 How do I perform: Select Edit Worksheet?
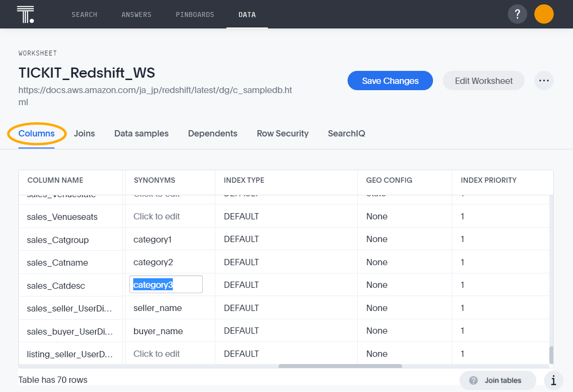[x=483, y=81]
